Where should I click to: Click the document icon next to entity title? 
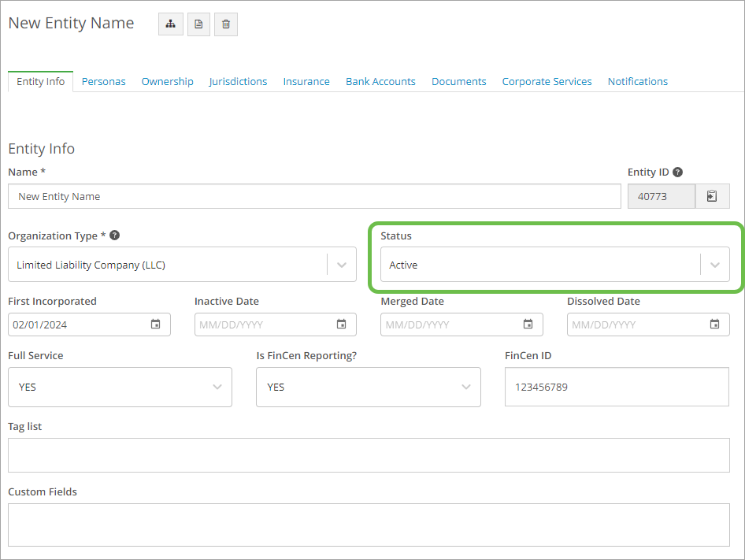point(198,24)
